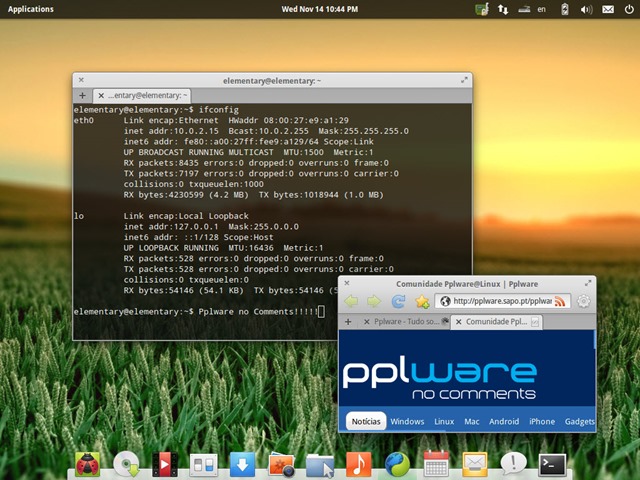Open the date and time indicator

coord(320,9)
